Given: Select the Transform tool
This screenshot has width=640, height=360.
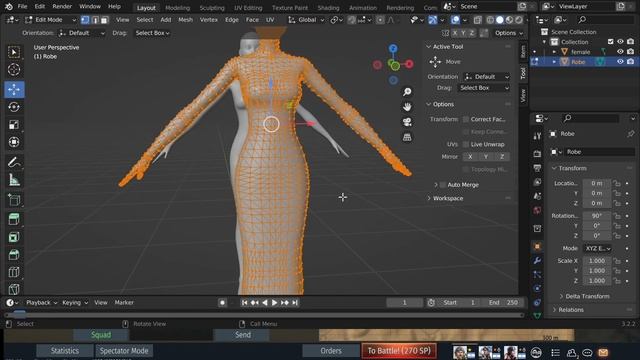Looking at the screenshot, I should (x=14, y=142).
